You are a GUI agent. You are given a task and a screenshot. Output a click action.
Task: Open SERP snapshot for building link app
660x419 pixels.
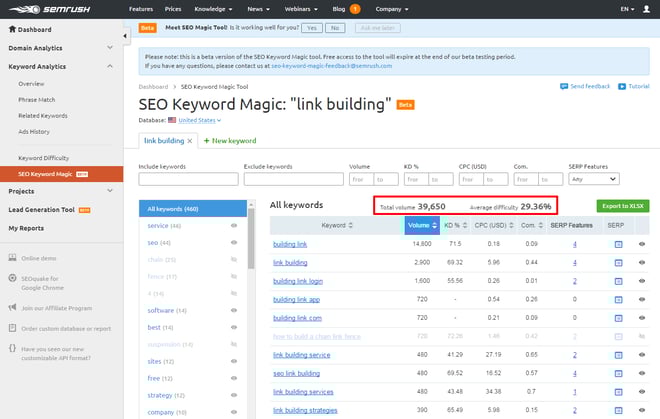(x=618, y=299)
